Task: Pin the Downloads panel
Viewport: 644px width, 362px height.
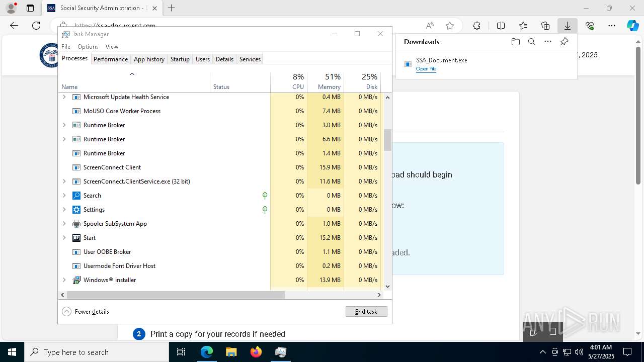Action: [x=565, y=42]
